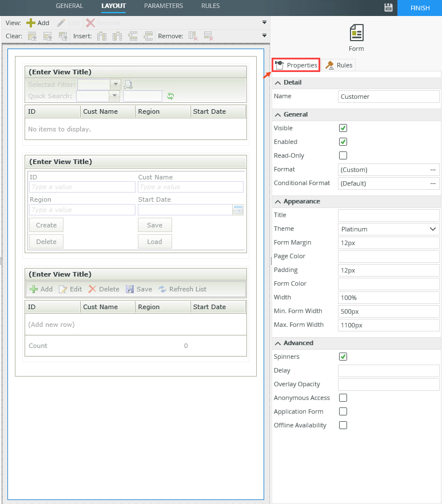Switch to the GENERAL tab
Viewport: 442px width, 504px height.
[69, 6]
